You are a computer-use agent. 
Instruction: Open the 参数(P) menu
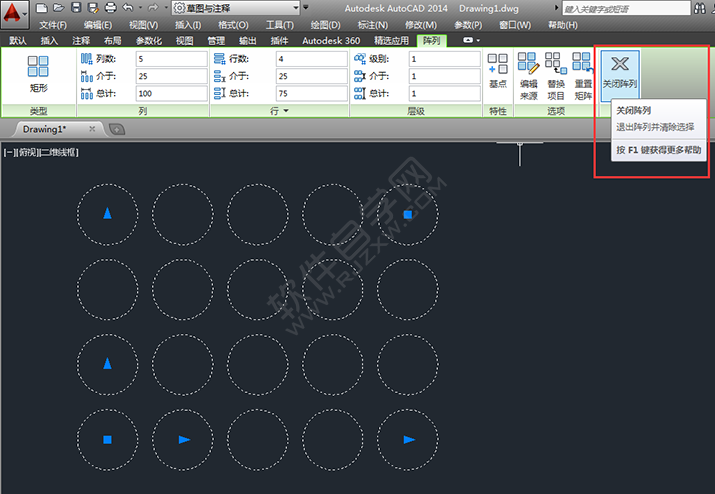tap(468, 25)
